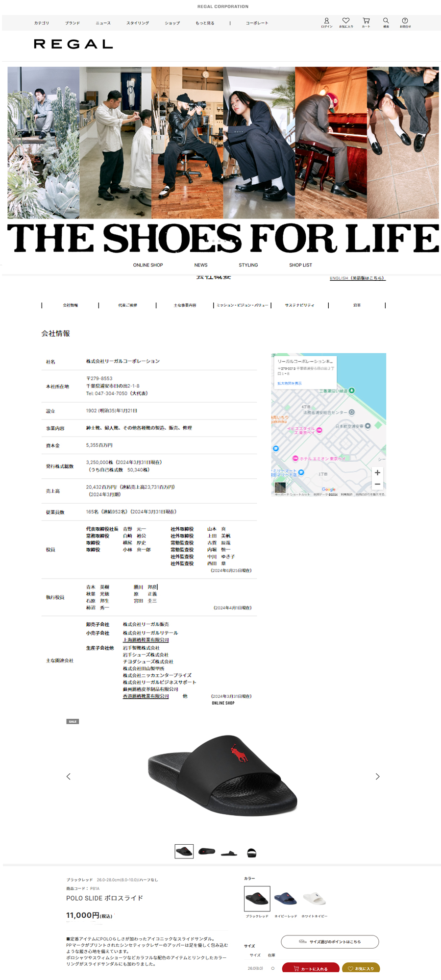Switch to サステナビリティ section tab
Image resolution: width=441 pixels, height=980 pixels.
(x=300, y=305)
